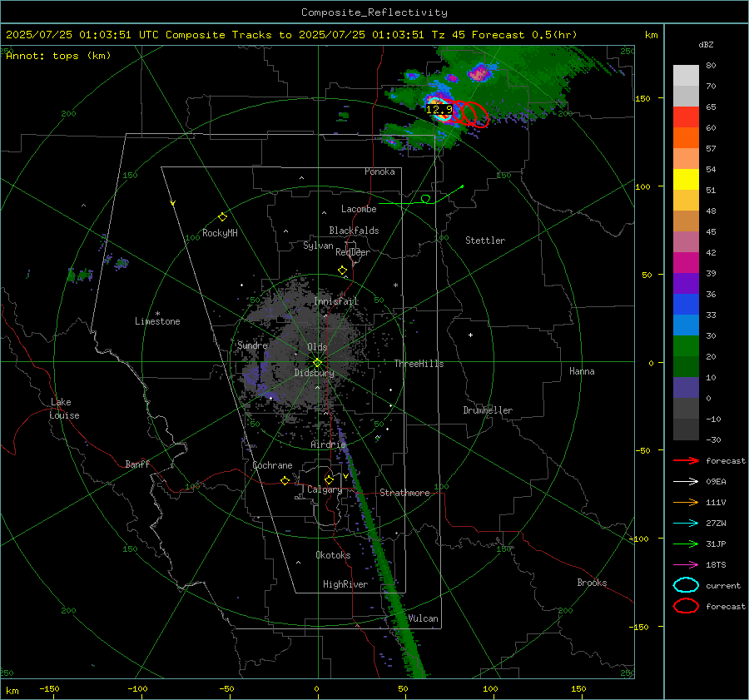Click the Sundre label
Viewport: 749px width, 700px height.
pyautogui.click(x=253, y=345)
